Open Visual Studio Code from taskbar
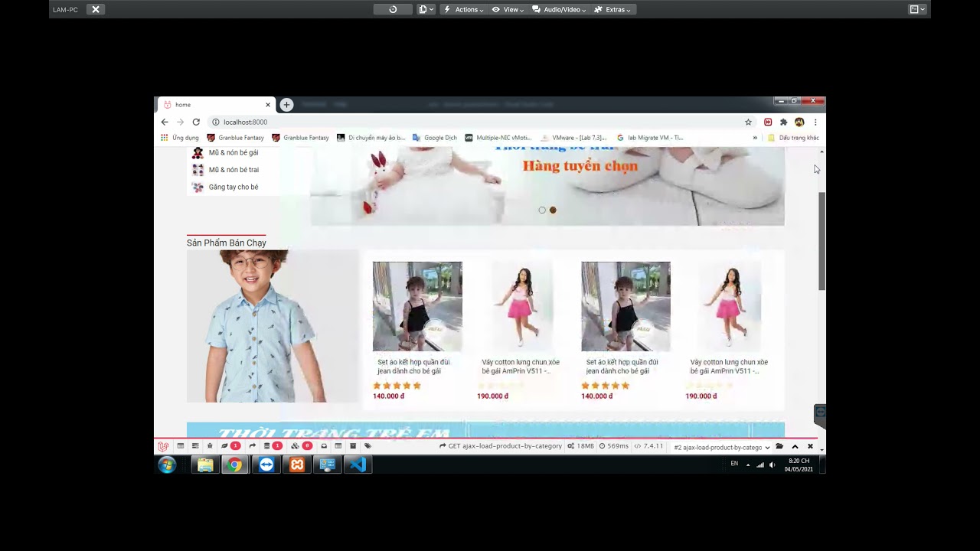This screenshot has height=551, width=980. [x=357, y=465]
